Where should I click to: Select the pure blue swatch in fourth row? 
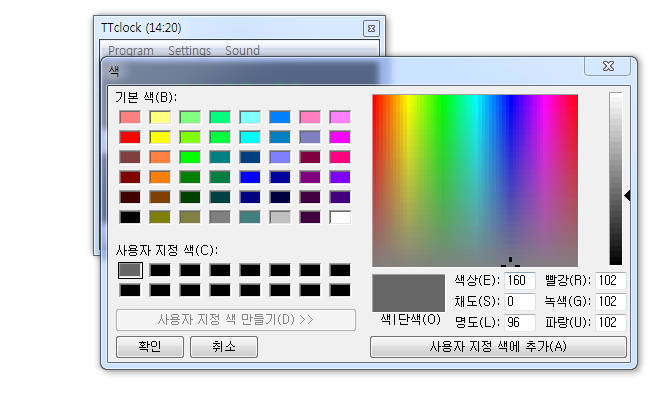click(x=250, y=177)
